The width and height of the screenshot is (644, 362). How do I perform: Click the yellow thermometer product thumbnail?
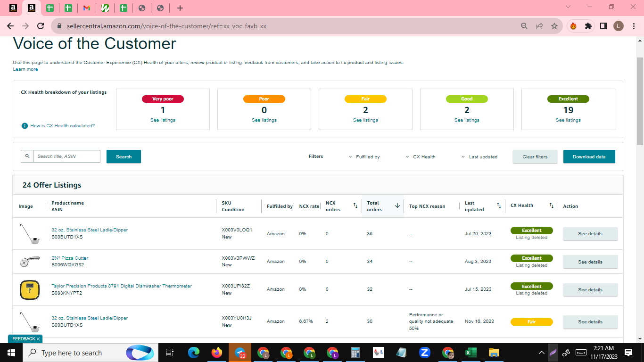pyautogui.click(x=29, y=289)
